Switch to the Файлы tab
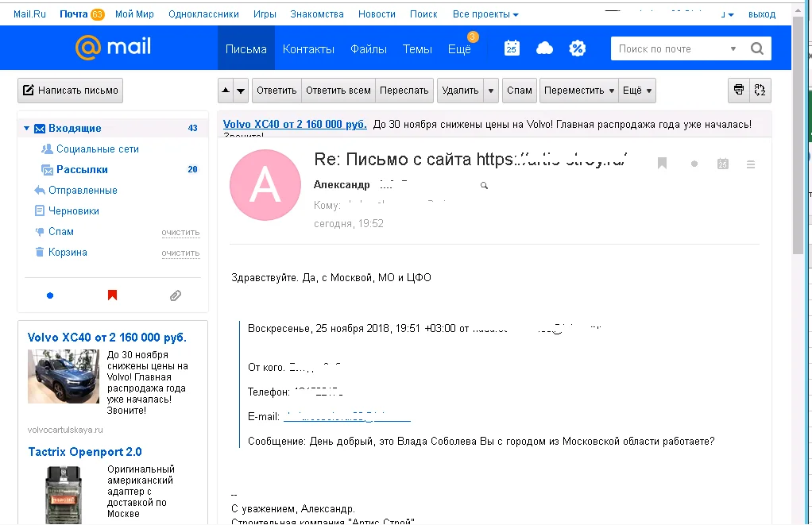The width and height of the screenshot is (812, 525). [x=369, y=48]
